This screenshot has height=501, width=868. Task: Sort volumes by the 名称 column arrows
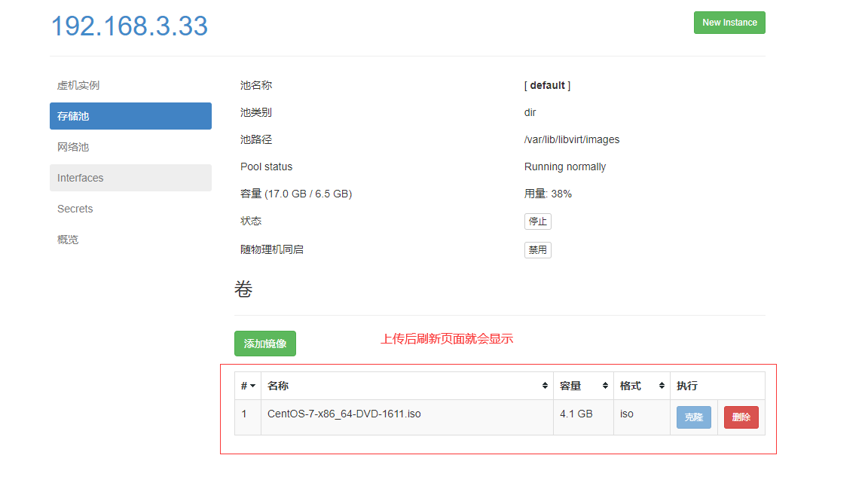point(545,386)
